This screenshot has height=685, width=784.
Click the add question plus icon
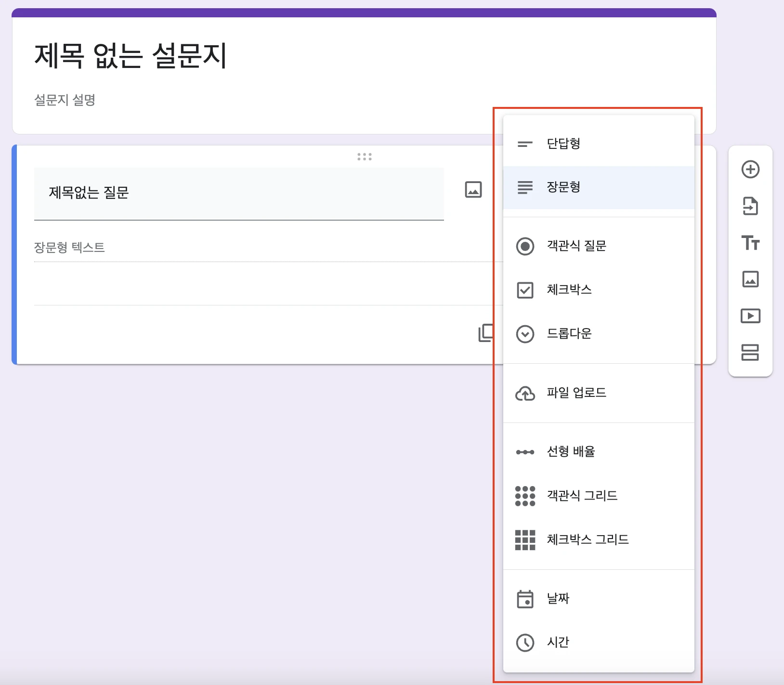pos(750,170)
